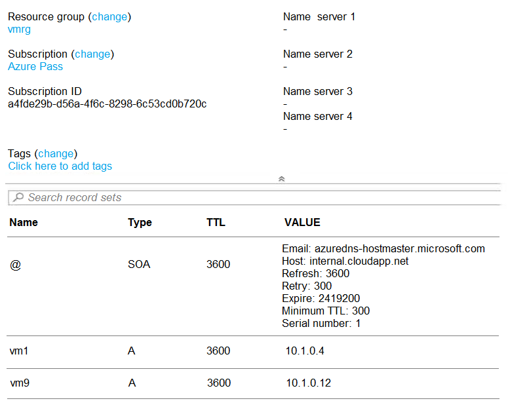Change the subscription
The image size is (508, 420).
[92, 54]
